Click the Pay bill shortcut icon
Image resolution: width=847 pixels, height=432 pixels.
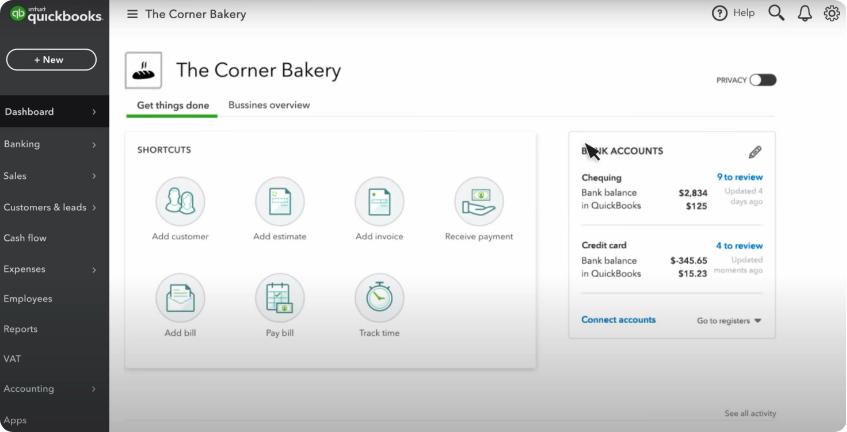point(280,298)
